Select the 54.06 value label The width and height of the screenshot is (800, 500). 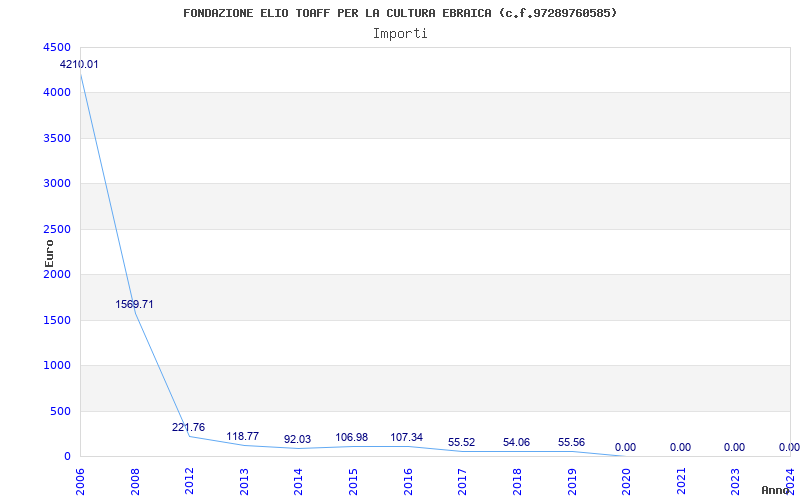516,443
